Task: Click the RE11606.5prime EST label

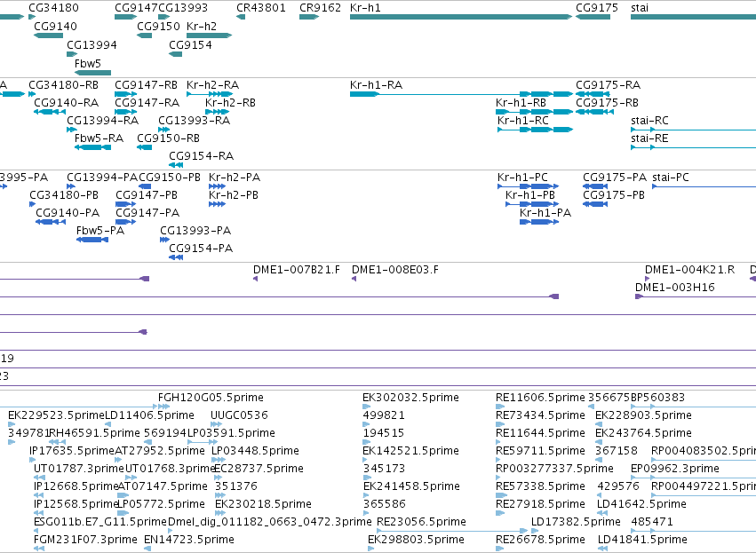Action: (540, 398)
